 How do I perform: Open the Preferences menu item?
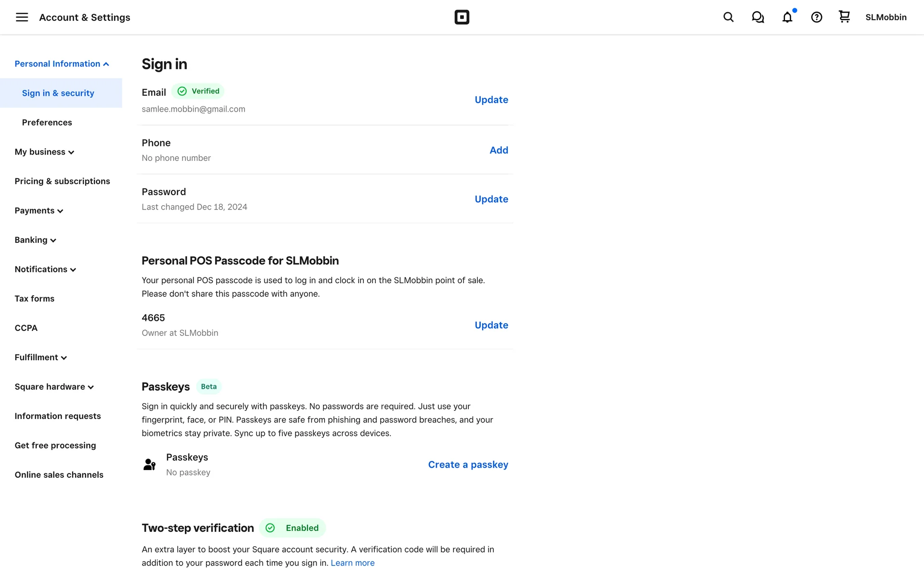coord(47,123)
